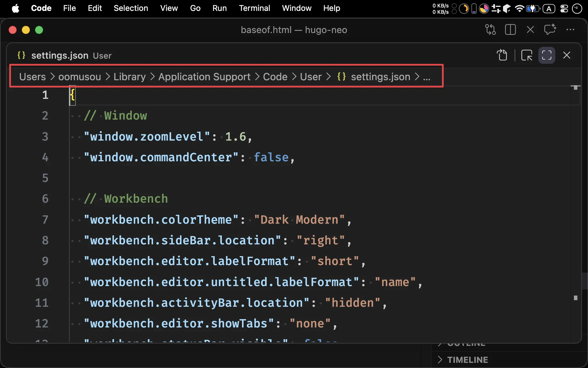Click the sliders icon in the menu bar
The height and width of the screenshot is (368, 588).
click(496, 9)
